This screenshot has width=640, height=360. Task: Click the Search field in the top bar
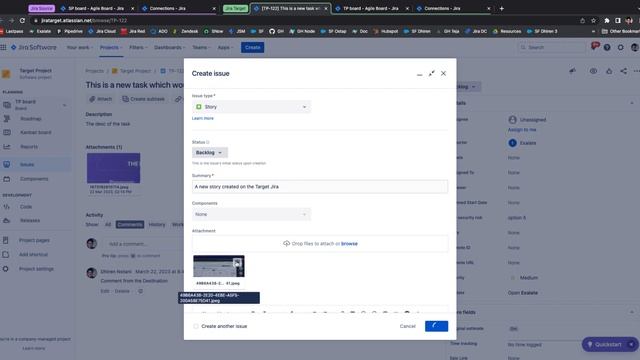(x=551, y=47)
